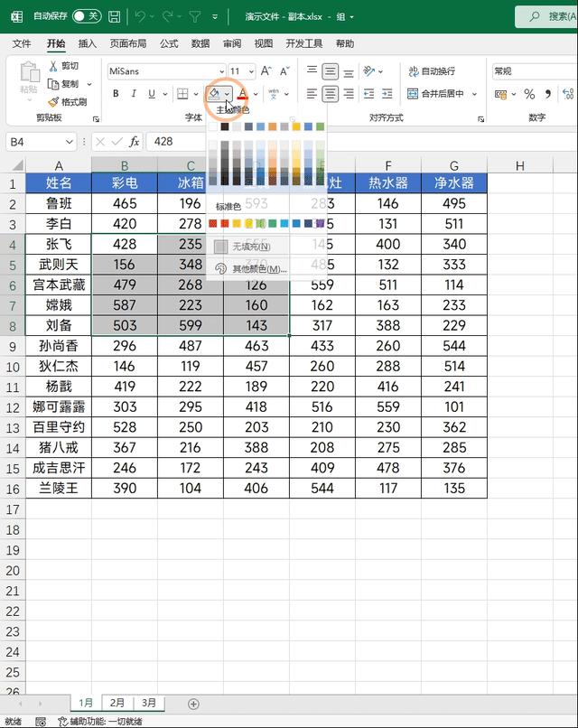Click the 其他颜色 palette icon

[x=221, y=268]
